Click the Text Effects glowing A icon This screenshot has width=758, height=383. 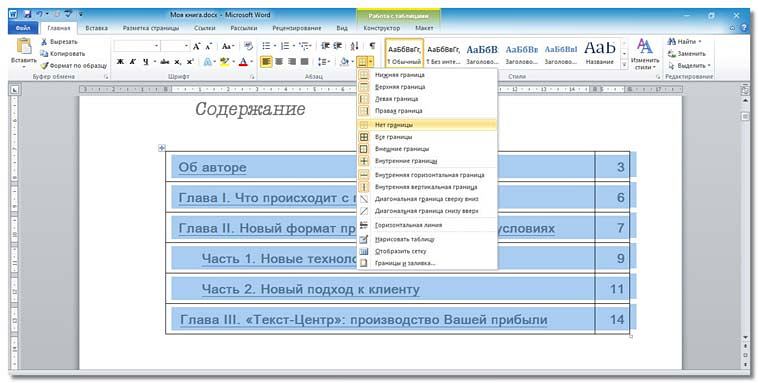[208, 62]
